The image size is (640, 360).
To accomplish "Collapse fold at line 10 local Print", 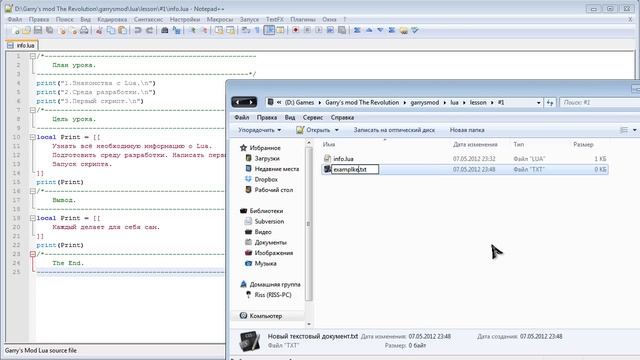I will point(33,137).
